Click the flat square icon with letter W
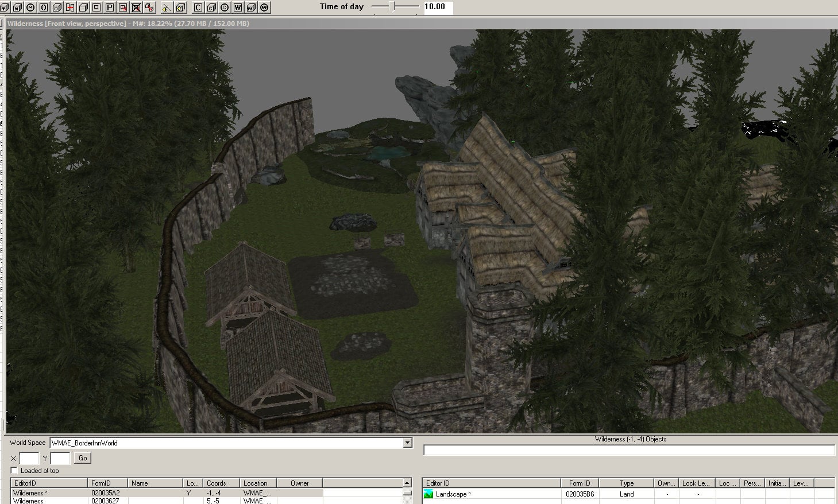Image resolution: width=838 pixels, height=504 pixels. point(237,7)
